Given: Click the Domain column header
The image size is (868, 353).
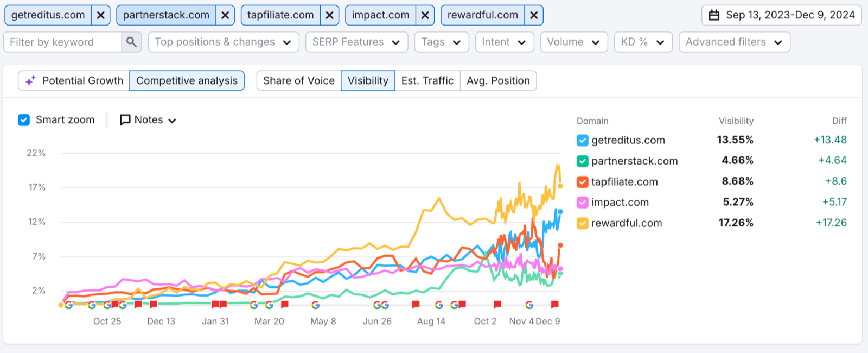Looking at the screenshot, I should coord(592,121).
